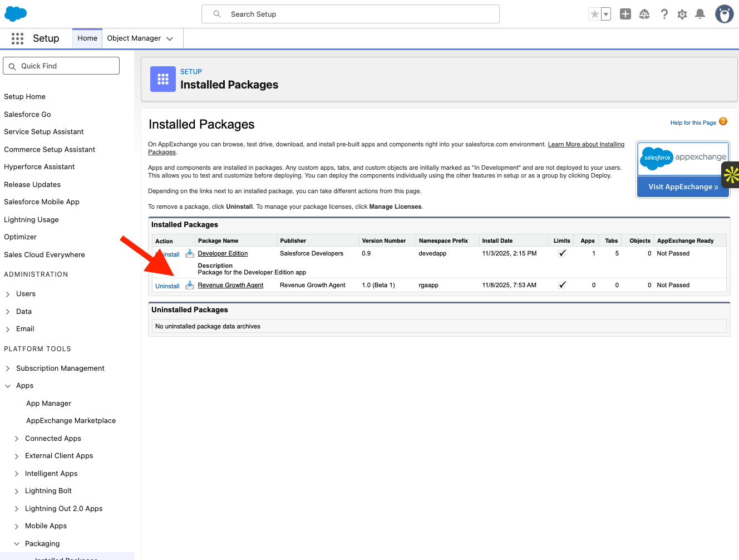Click the Limits checkmark for Developer Edition
This screenshot has height=560, width=739.
562,252
